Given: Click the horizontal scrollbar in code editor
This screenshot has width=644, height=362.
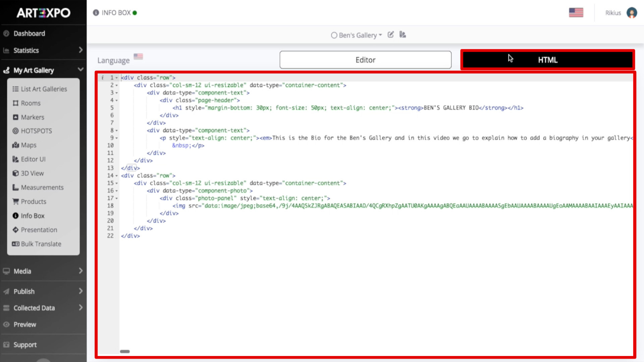Looking at the screenshot, I should click(125, 351).
